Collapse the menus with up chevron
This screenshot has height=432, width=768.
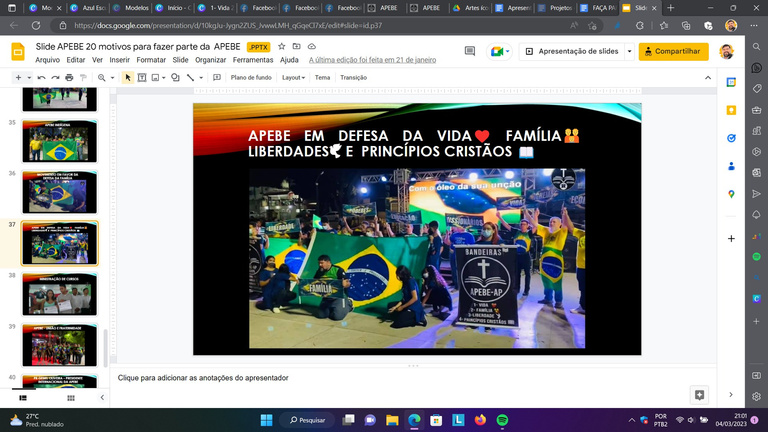point(708,77)
